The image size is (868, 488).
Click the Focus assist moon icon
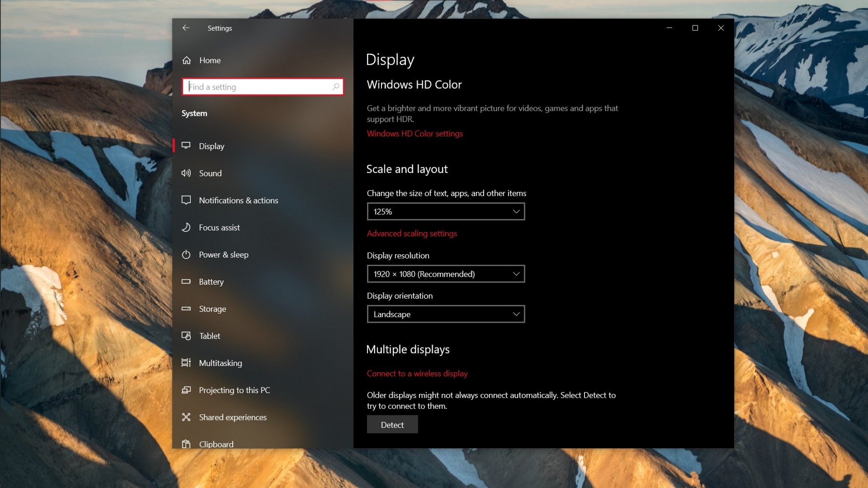pyautogui.click(x=186, y=227)
